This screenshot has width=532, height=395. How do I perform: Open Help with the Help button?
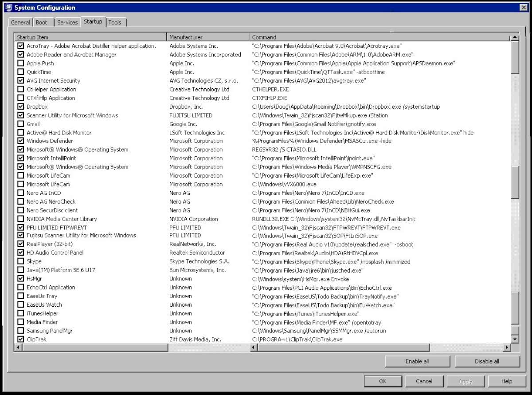pyautogui.click(x=507, y=381)
